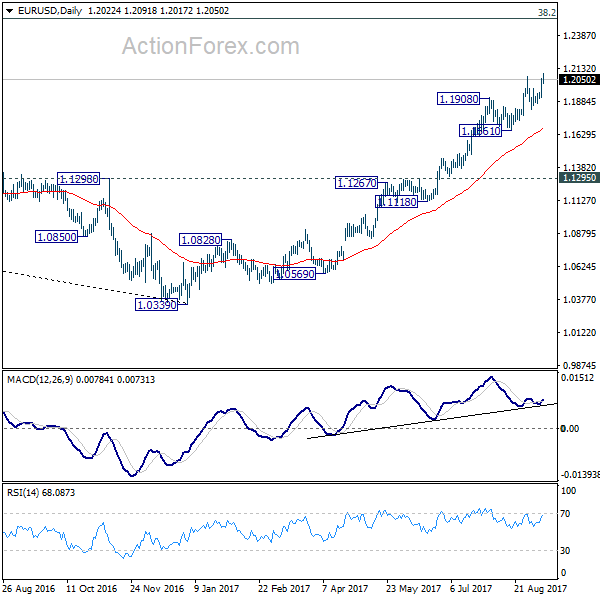This screenshot has width=600, height=600.
Task: Select the 1.23870 price axis value
Action: pyautogui.click(x=579, y=36)
